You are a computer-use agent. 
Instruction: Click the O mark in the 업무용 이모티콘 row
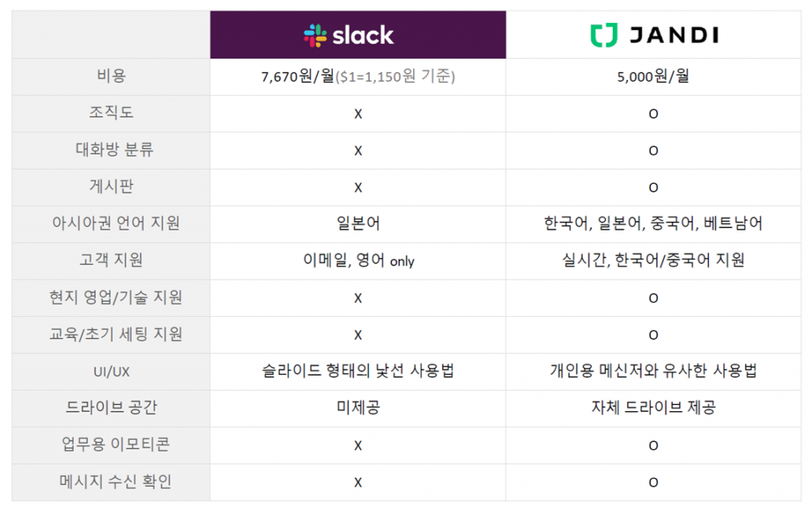click(x=653, y=445)
